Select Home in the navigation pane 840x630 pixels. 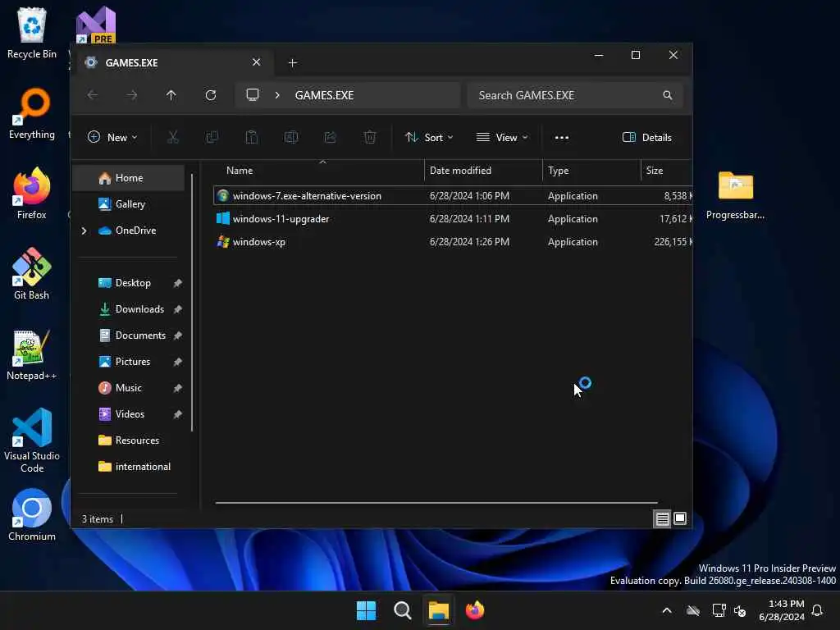click(x=129, y=178)
